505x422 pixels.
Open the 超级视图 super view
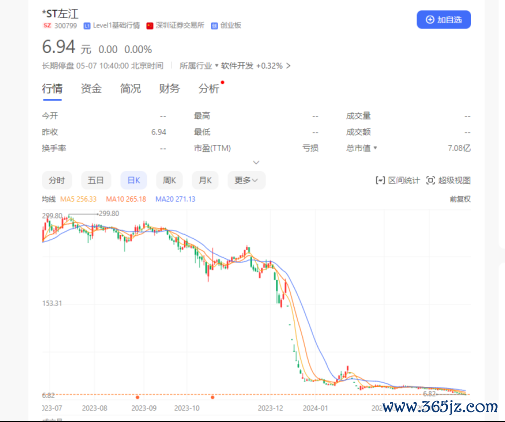(448, 180)
